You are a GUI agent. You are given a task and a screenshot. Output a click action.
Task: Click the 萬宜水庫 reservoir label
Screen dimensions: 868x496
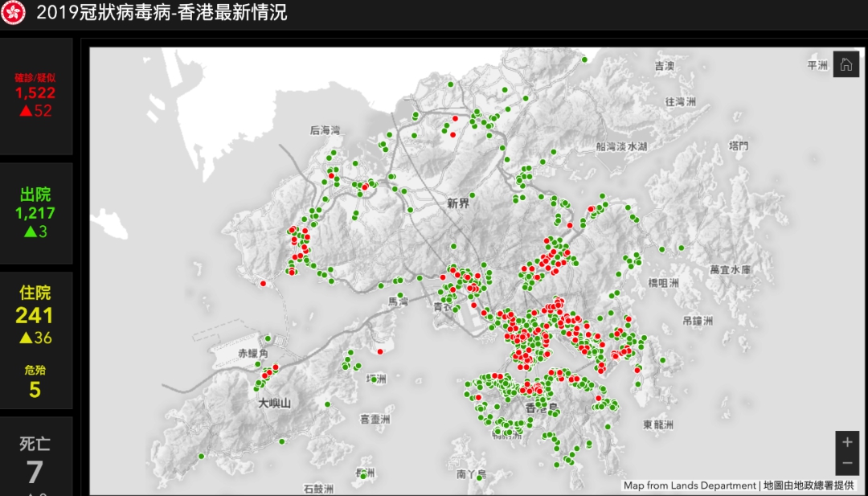730,270
